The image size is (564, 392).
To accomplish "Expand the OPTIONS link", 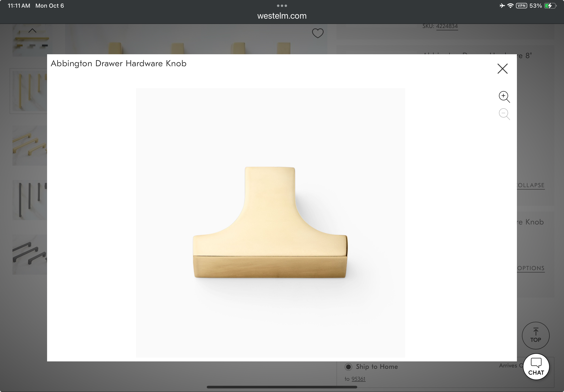I will coord(530,268).
